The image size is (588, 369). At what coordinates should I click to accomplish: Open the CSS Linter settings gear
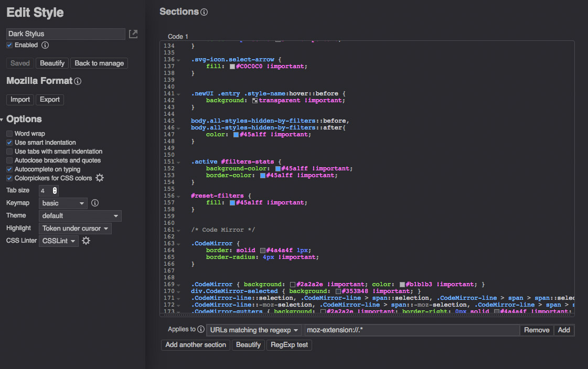coord(86,241)
